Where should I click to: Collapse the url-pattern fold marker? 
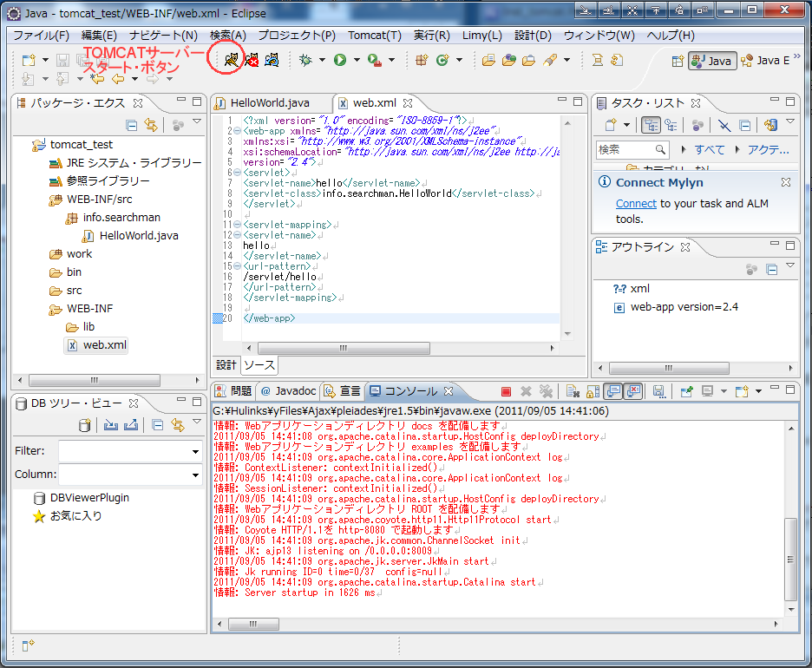pyautogui.click(x=237, y=265)
